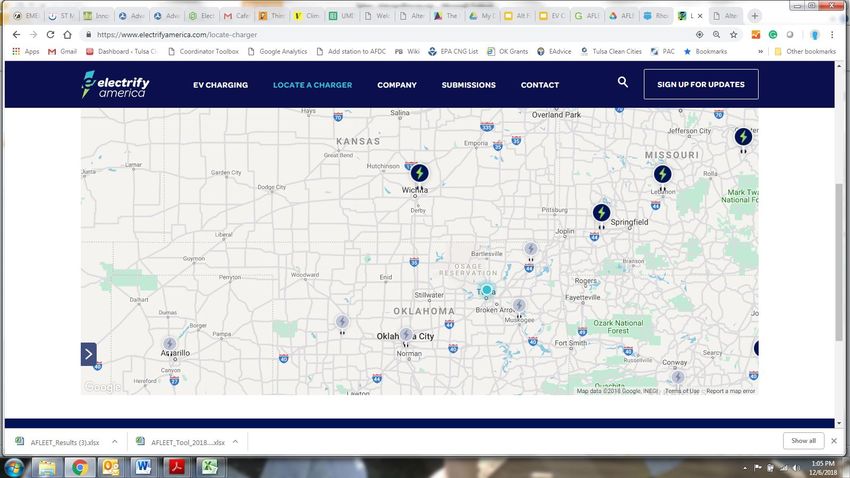Open the EV Charging menu
The width and height of the screenshot is (850, 478).
point(220,85)
